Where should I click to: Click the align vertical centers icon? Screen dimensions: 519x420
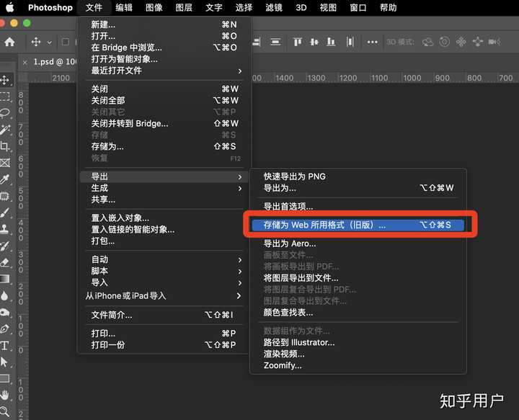(x=314, y=42)
